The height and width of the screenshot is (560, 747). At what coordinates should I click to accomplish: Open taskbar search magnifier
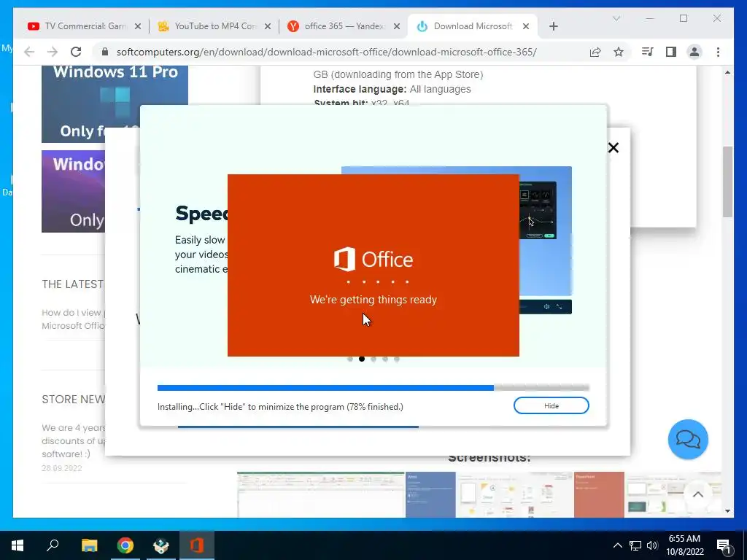point(53,545)
